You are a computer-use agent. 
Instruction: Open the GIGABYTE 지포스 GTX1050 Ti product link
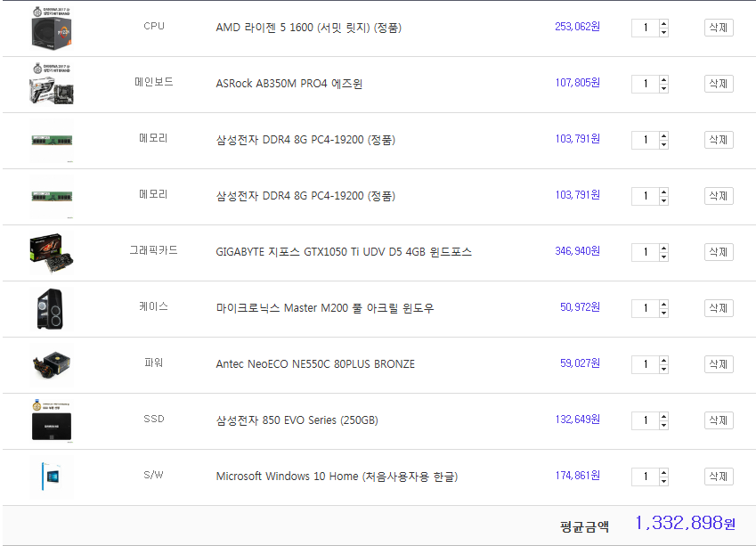pos(344,252)
